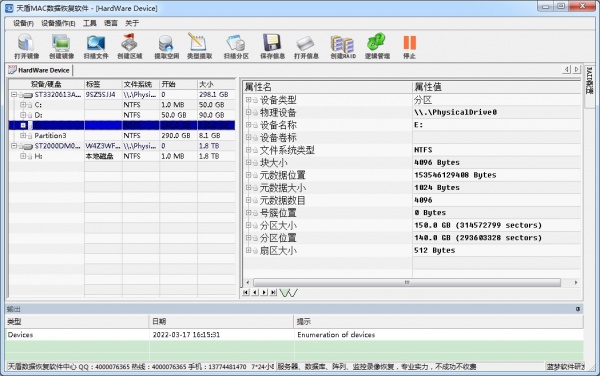Collapse the ST2000DM0 disk tree node
This screenshot has height=376, width=600.
pos(14,146)
